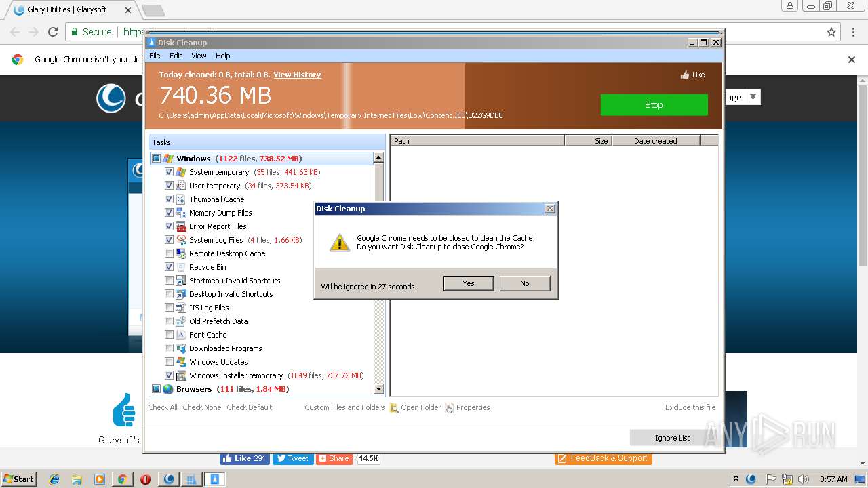Click the warning icon in the dialog
The height and width of the screenshot is (488, 868).
[340, 243]
